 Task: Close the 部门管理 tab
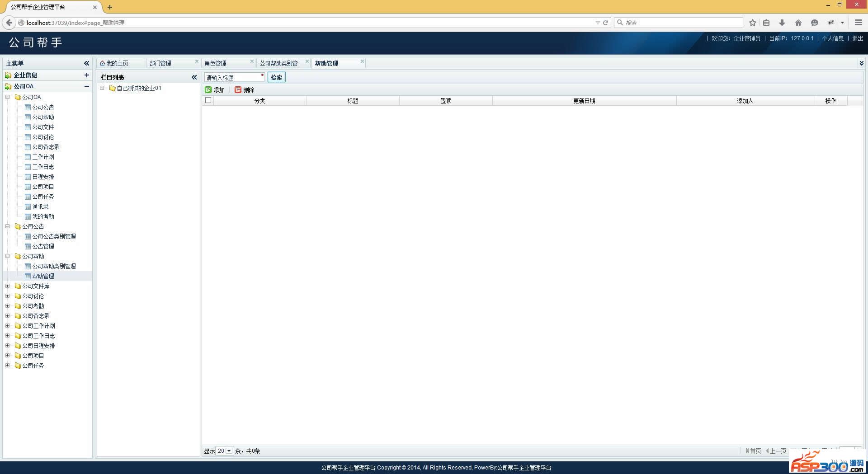click(197, 61)
